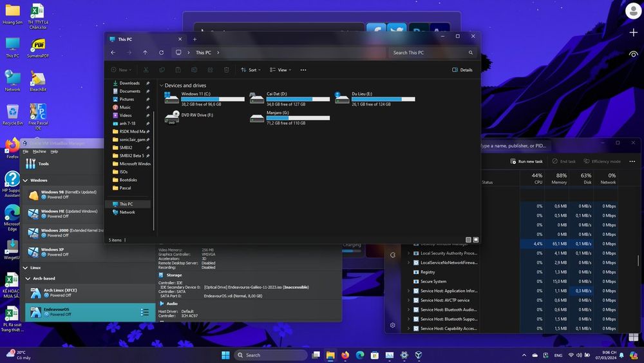The width and height of the screenshot is (644, 363).
Task: Toggle the Details pane in File Explorer
Action: [462, 70]
